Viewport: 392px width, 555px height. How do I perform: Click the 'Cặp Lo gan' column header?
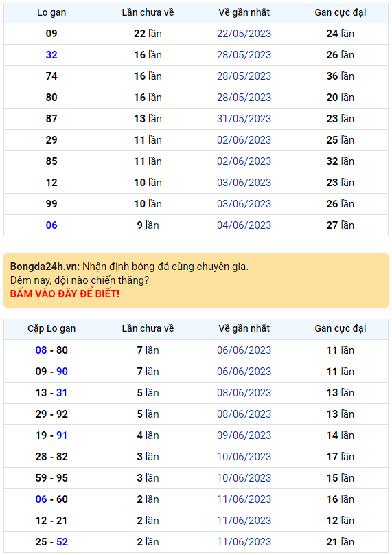51,329
